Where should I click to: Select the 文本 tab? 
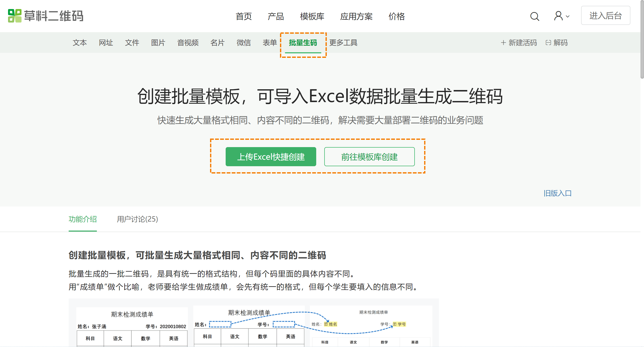[x=80, y=43]
